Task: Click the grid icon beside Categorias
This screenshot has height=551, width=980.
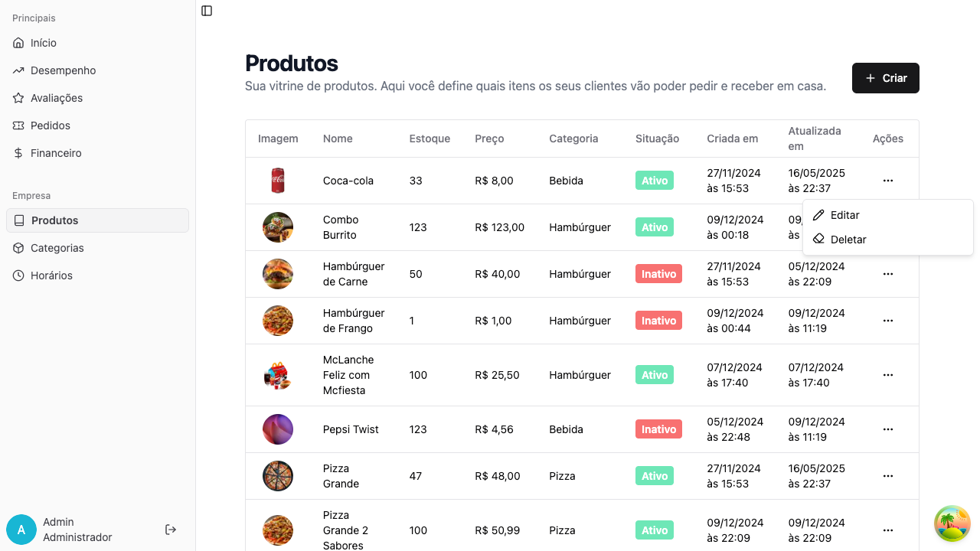Action: click(17, 248)
